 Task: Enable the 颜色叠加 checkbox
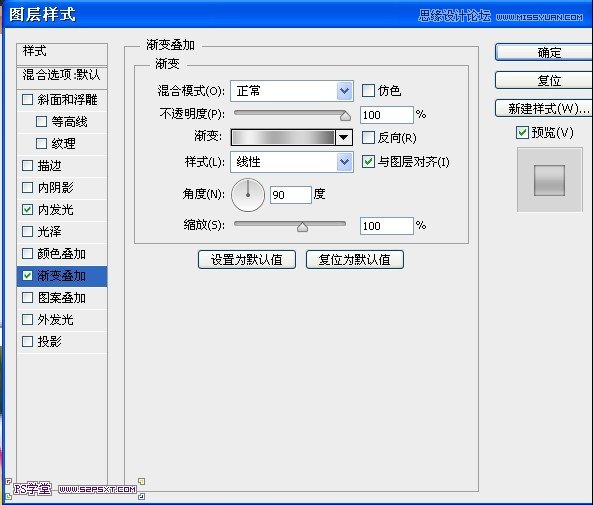pyautogui.click(x=27, y=253)
